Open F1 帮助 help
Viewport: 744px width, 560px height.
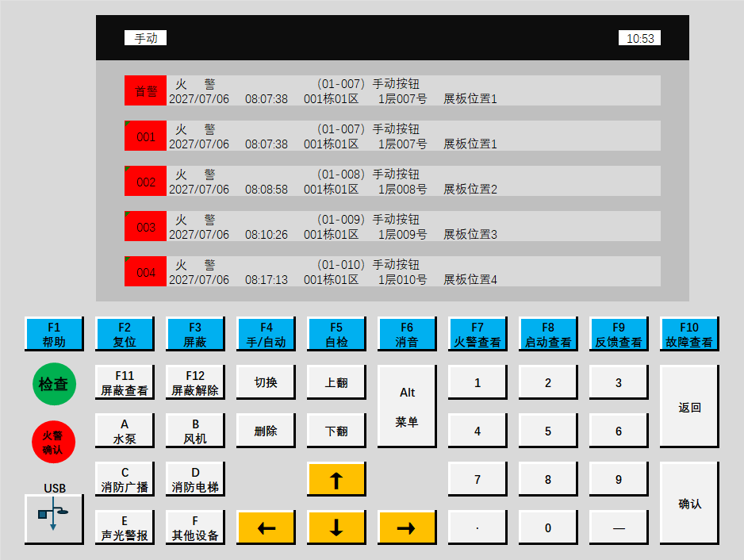click(54, 335)
